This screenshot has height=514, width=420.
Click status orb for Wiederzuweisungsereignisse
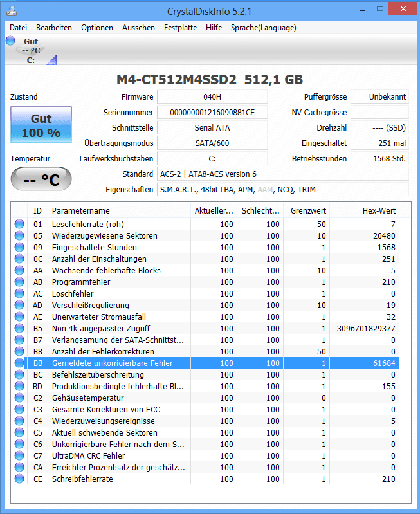[x=19, y=421]
